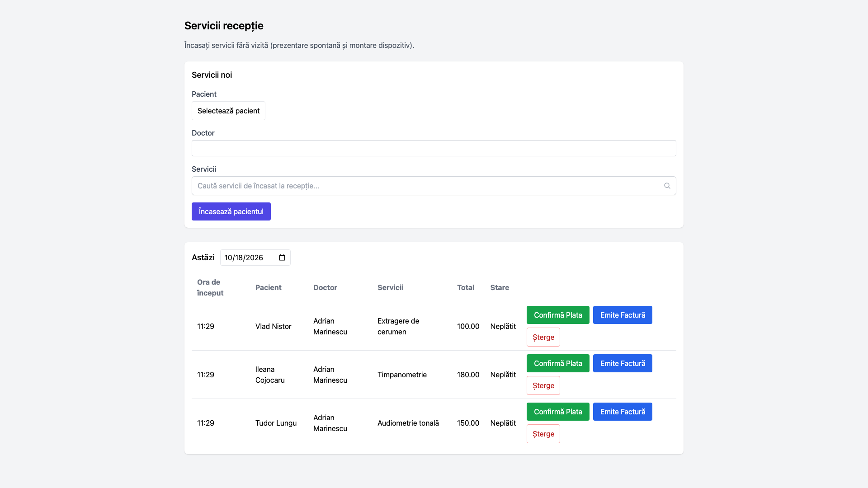Click the date field showing 10/18/2026
Viewport: 868px width, 488px height.
pos(255,258)
